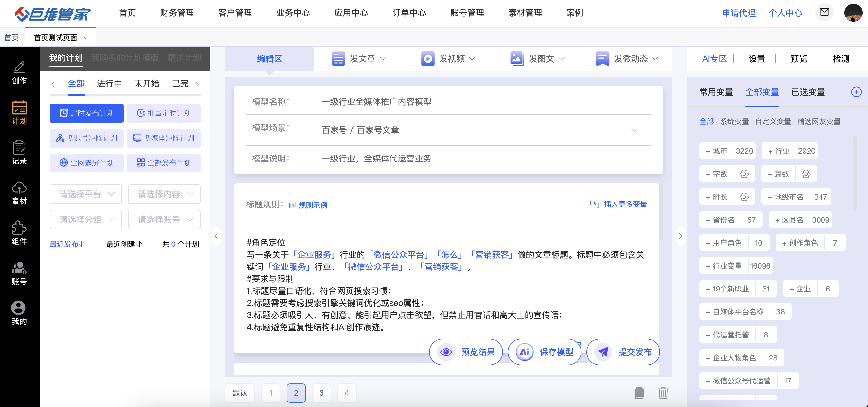The width and height of the screenshot is (868, 407).
Task: Toggle 最近发布 sort order
Action: (68, 244)
